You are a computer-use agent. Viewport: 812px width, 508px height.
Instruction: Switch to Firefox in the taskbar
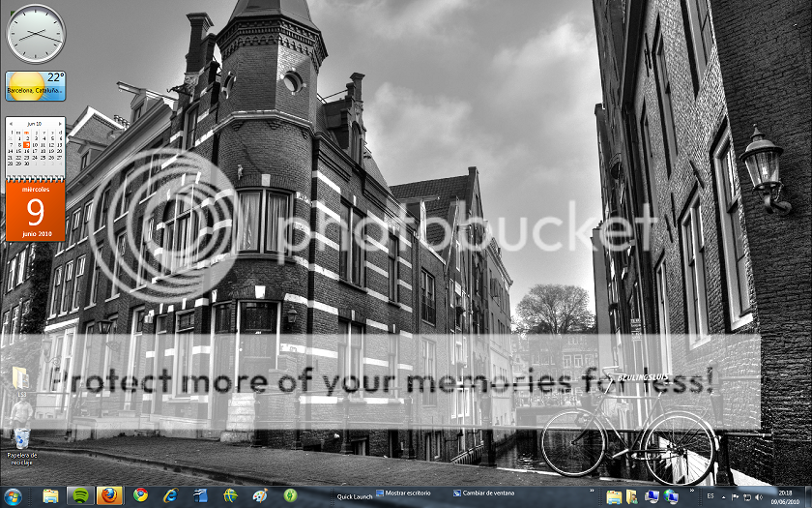point(110,495)
